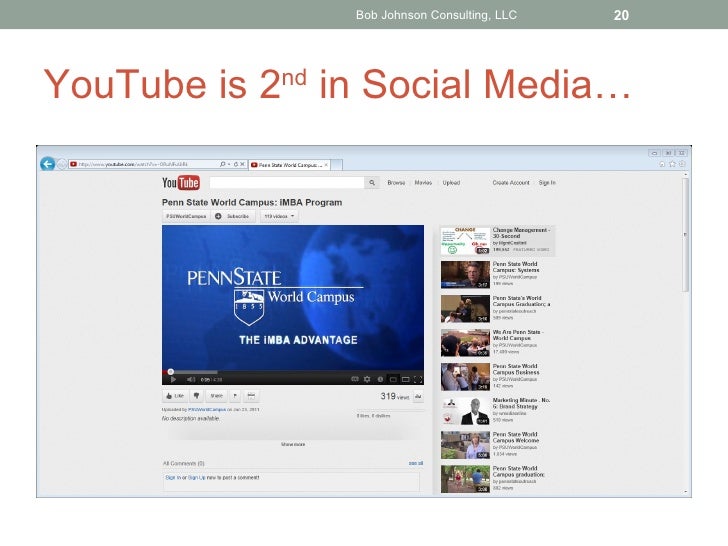Image resolution: width=728 pixels, height=546 pixels.
Task: Click the address bar search magnifier icon
Action: coord(223,164)
